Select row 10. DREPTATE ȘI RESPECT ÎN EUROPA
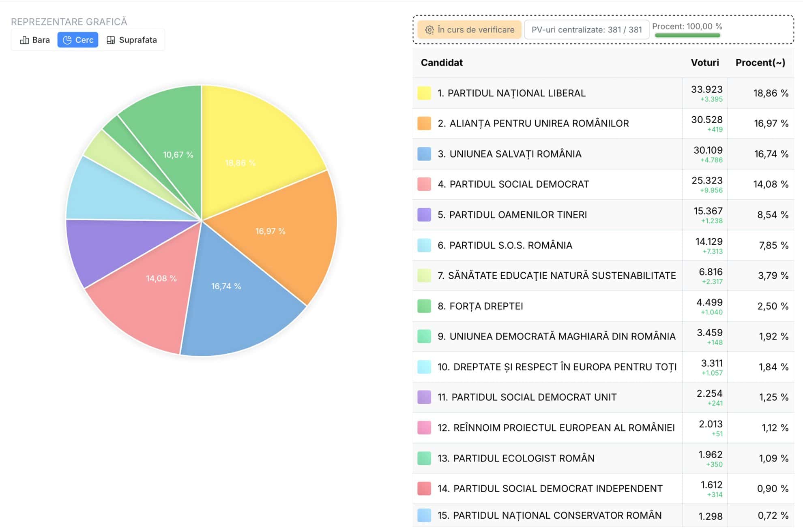 tap(603, 367)
